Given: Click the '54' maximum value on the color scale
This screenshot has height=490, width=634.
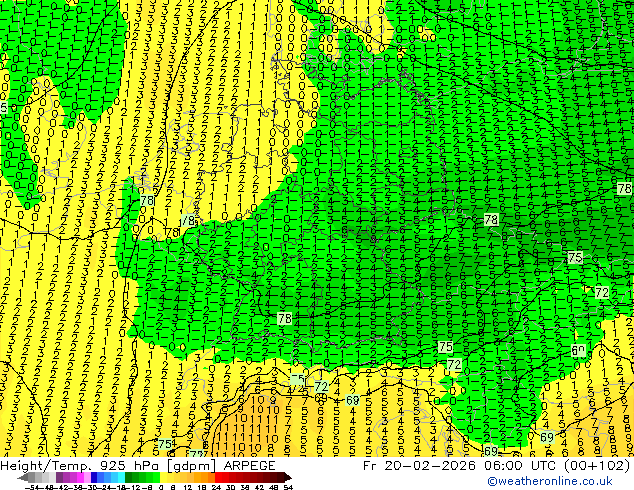Looking at the screenshot, I should (288, 487).
